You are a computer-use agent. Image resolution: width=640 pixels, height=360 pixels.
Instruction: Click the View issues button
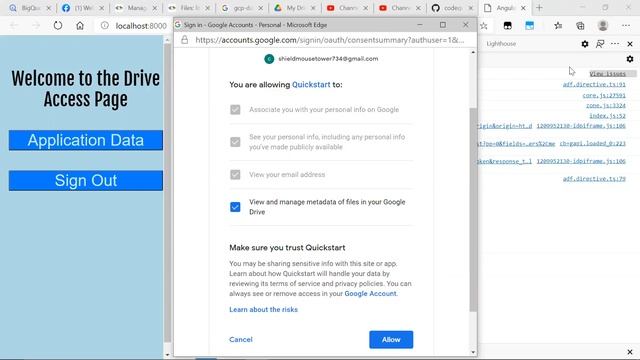tap(608, 74)
